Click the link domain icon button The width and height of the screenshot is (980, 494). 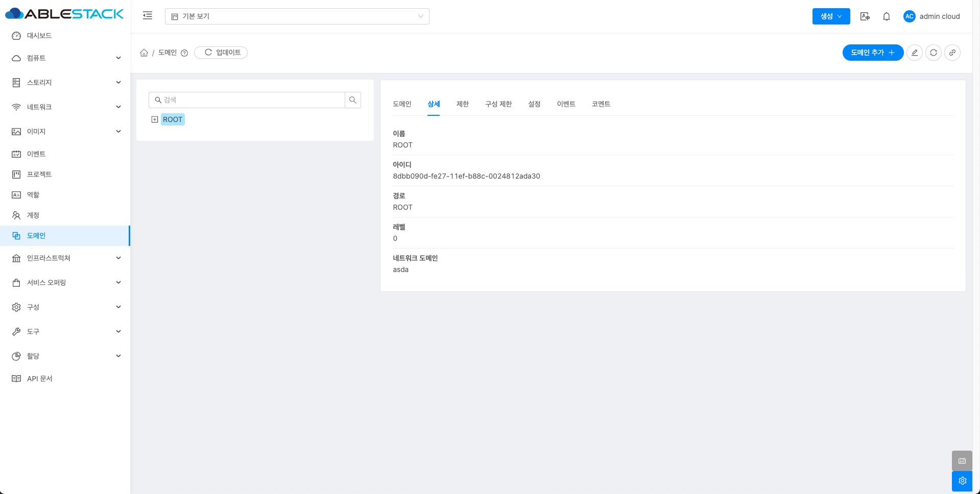coord(952,53)
